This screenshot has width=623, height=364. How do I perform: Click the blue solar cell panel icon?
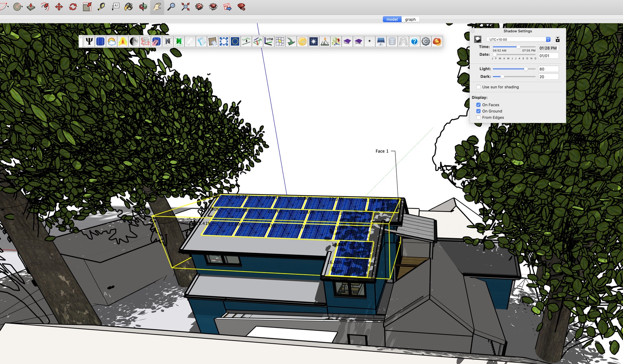tap(100, 41)
